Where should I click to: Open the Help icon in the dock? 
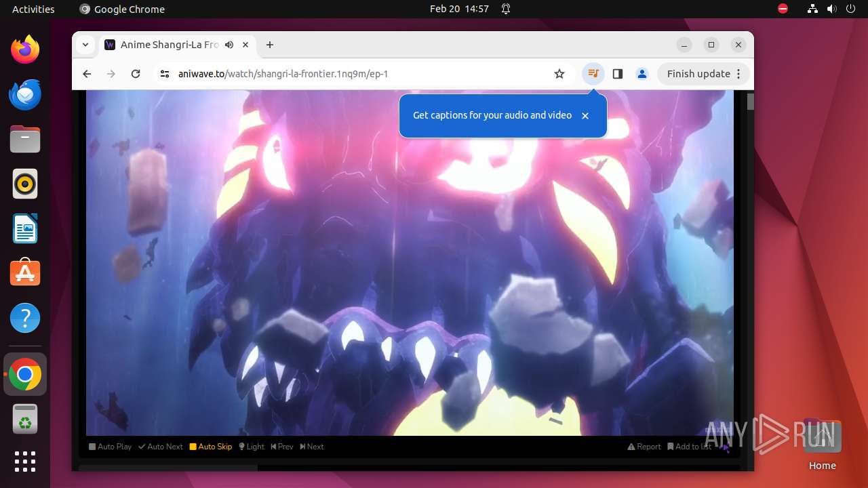25,318
